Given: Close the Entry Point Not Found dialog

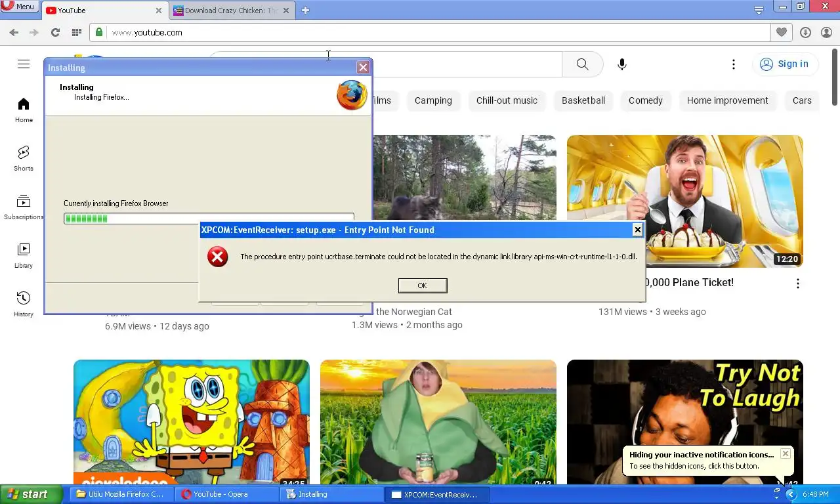Looking at the screenshot, I should pyautogui.click(x=637, y=230).
